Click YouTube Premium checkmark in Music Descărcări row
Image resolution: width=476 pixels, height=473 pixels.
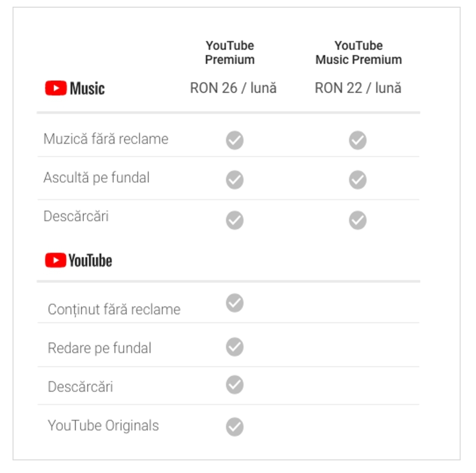[235, 220]
